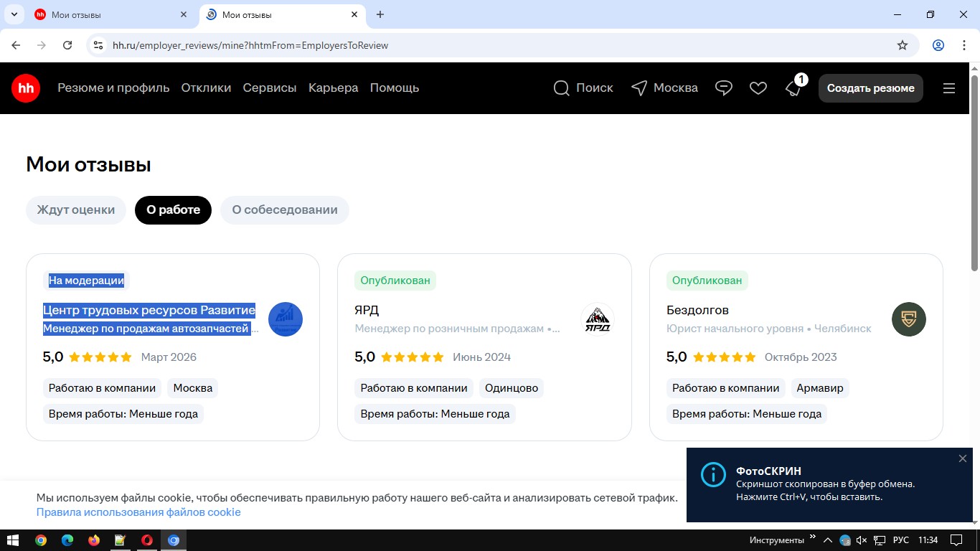
Task: Close the ФотоСКРИН notification
Action: (x=963, y=458)
